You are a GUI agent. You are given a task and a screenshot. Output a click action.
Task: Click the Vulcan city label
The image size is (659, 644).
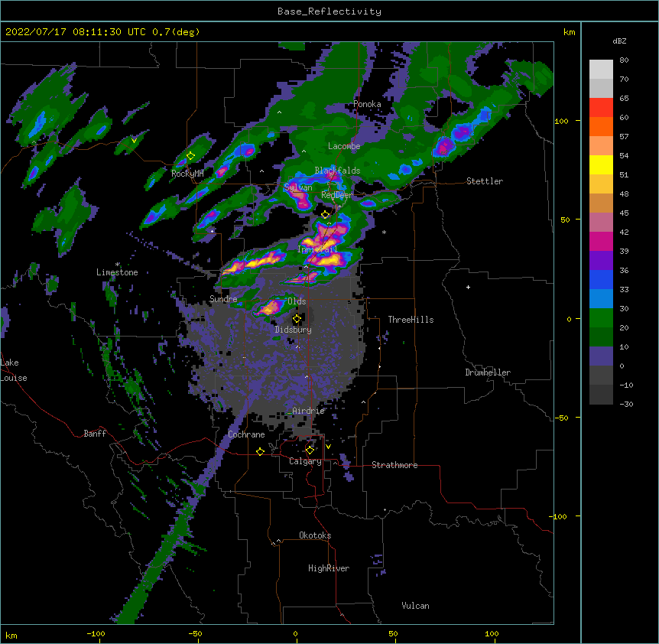click(415, 606)
